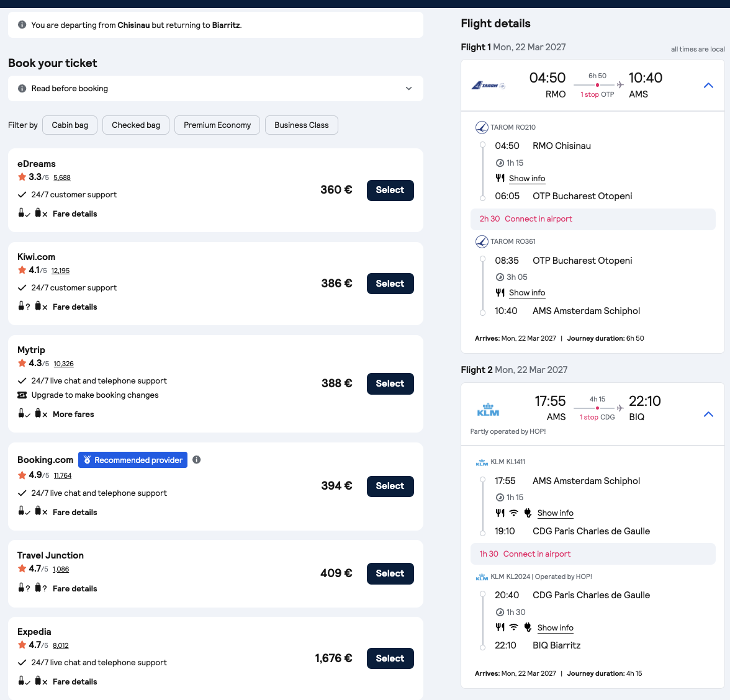This screenshot has height=700, width=730.
Task: Click eDreams cabin bag included icon
Action: pyautogui.click(x=24, y=213)
